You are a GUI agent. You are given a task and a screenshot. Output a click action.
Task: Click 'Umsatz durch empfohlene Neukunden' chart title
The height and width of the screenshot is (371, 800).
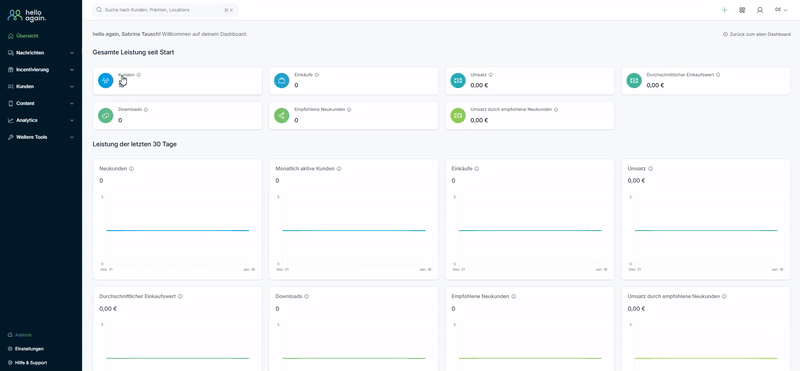point(673,296)
